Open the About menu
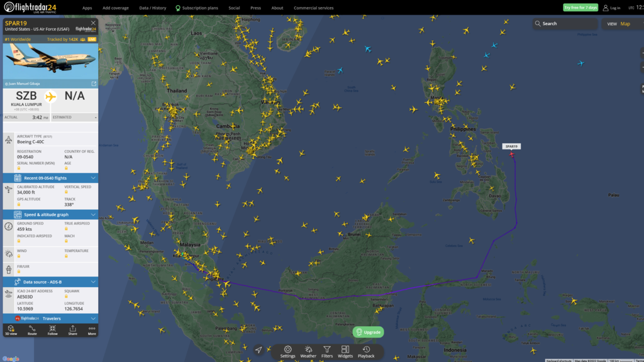 [277, 8]
